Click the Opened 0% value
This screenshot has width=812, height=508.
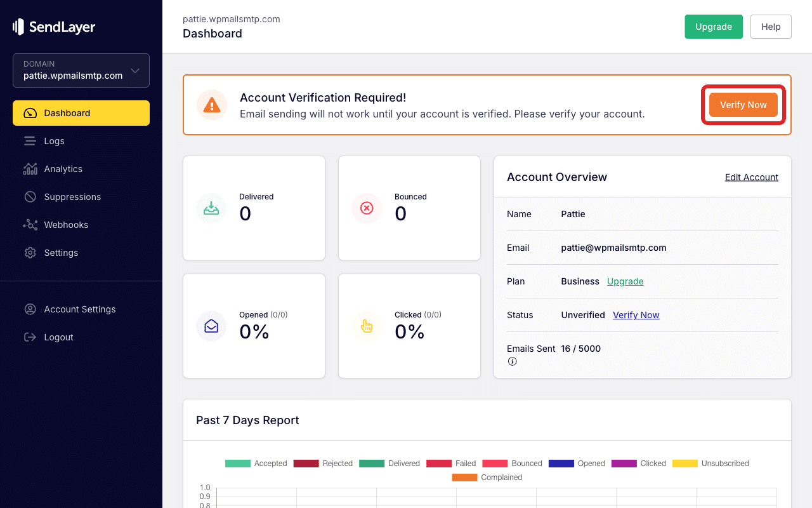(254, 332)
